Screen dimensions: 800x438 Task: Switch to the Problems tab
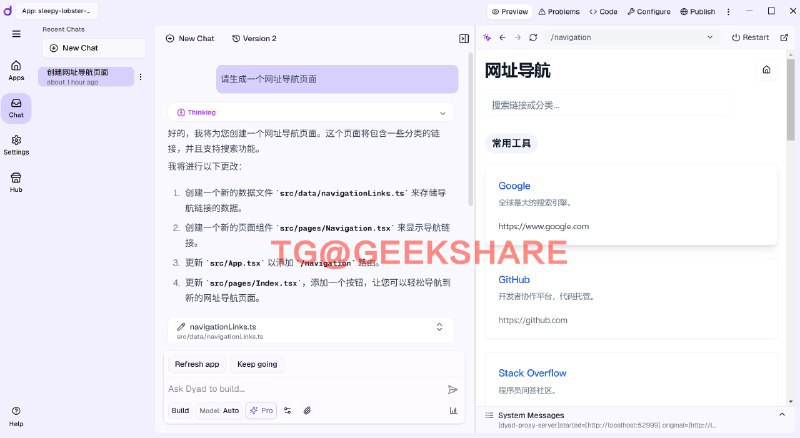tap(559, 11)
